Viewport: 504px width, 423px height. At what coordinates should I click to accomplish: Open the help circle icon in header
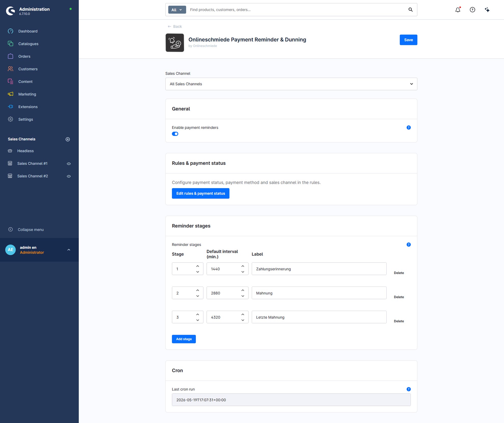pos(472,10)
